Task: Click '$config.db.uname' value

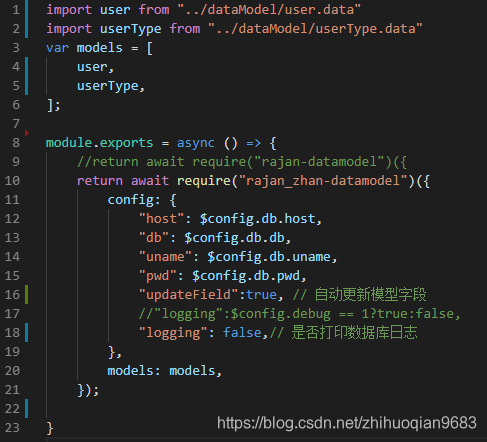Action: [x=269, y=257]
